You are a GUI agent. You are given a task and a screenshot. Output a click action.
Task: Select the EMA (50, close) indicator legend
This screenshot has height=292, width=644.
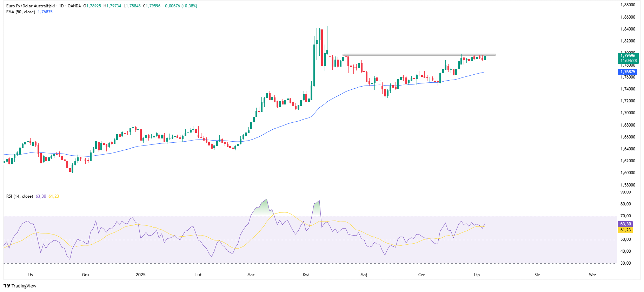click(x=21, y=12)
